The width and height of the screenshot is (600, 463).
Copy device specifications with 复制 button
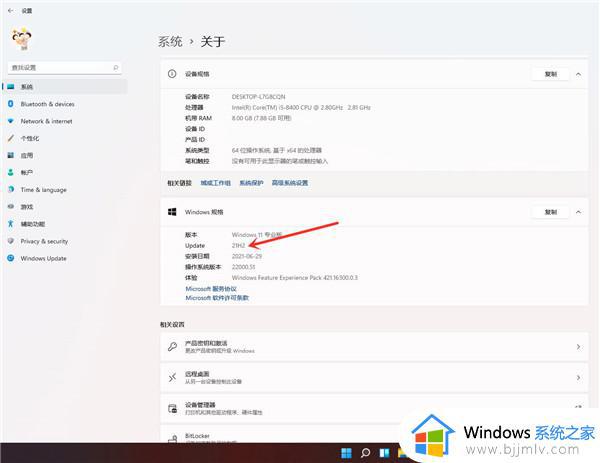551,74
